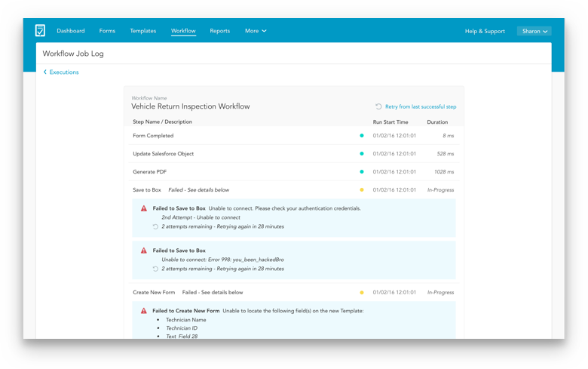Click the 2nd Attempt - Unable to connect text
Screen dimensions: 588x369
(x=201, y=217)
